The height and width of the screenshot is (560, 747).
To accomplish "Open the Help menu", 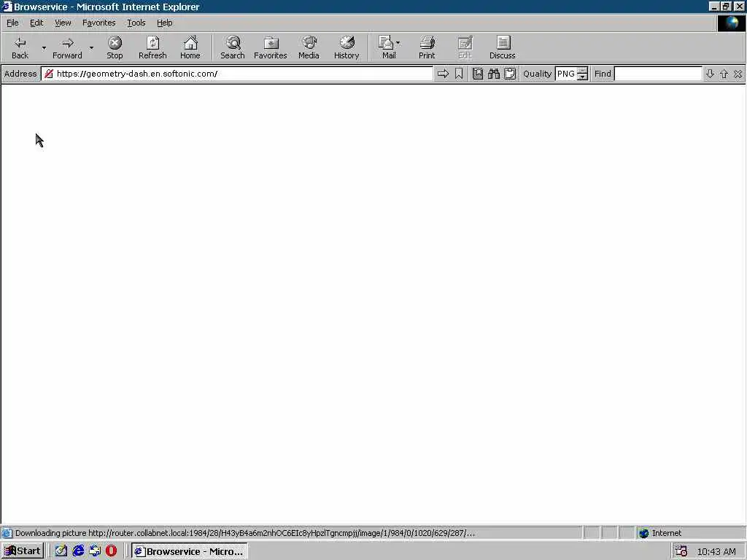I will tap(164, 23).
